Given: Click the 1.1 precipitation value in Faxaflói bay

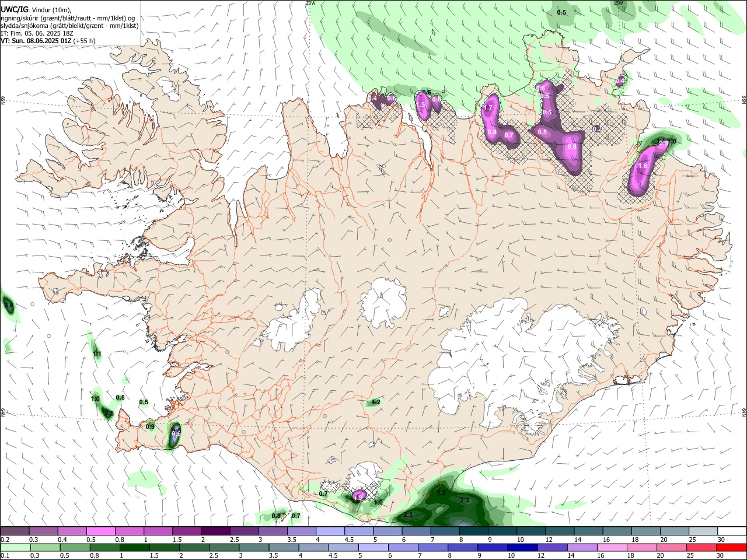Looking at the screenshot, I should (97, 353).
